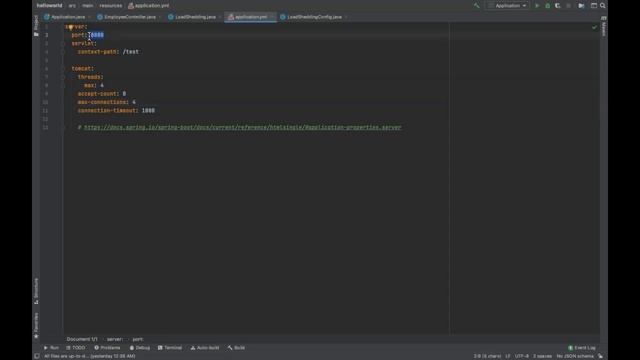Open the Event Log
The width and height of the screenshot is (640, 360).
[x=582, y=348]
